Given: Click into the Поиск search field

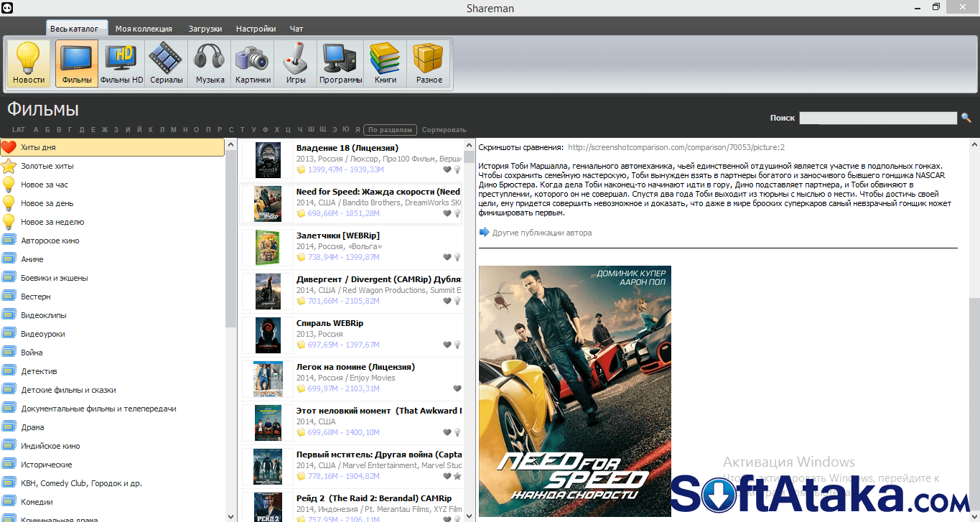Looking at the screenshot, I should tap(878, 118).
